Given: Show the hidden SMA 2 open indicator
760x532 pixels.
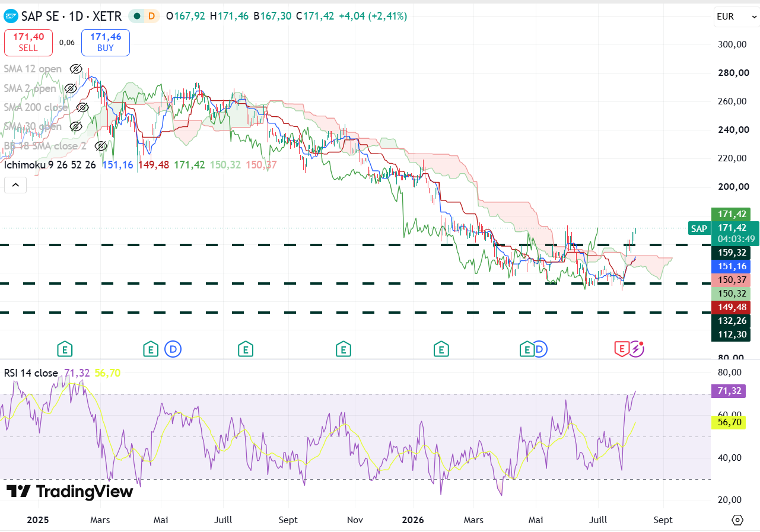Looking at the screenshot, I should 71,88.
